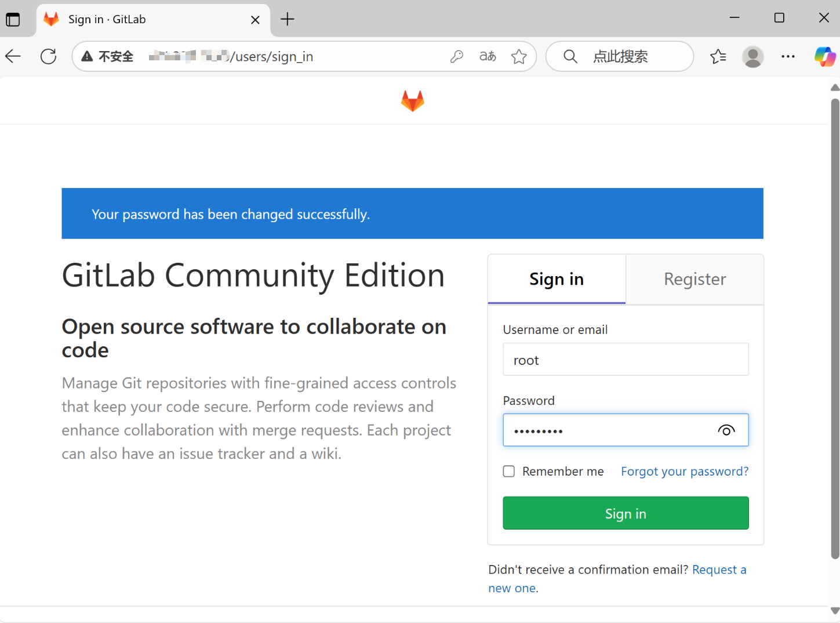Switch to the Sign in tab
The height and width of the screenshot is (623, 840).
pos(557,279)
